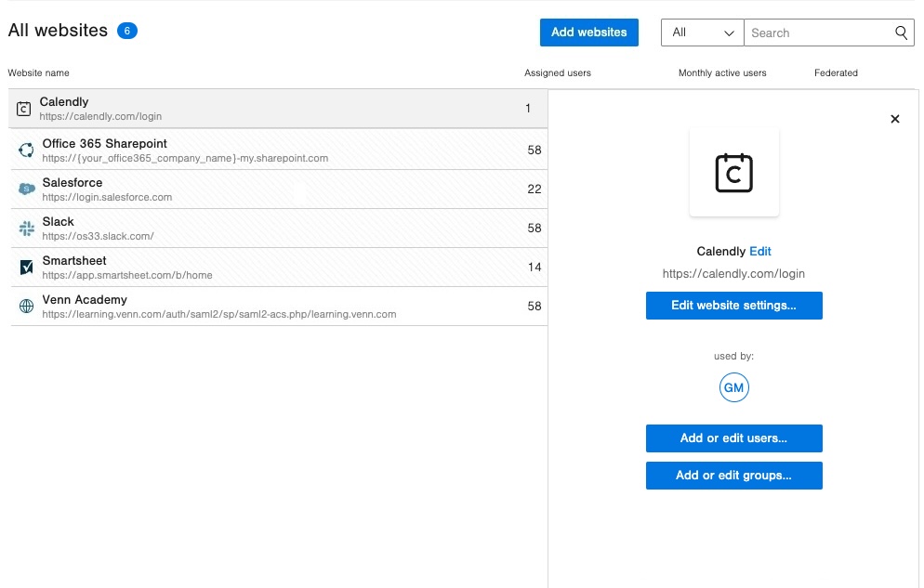Click the learning.venn.com saml2 URL text
The height and width of the screenshot is (588, 924).
pyautogui.click(x=218, y=314)
